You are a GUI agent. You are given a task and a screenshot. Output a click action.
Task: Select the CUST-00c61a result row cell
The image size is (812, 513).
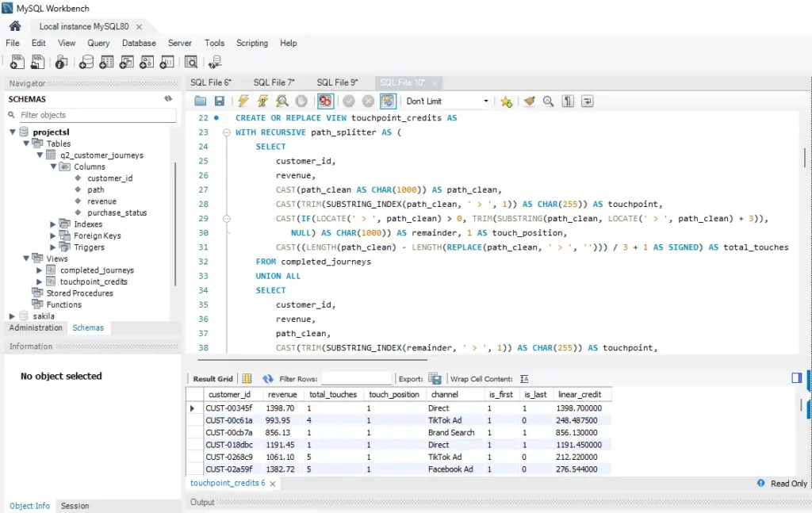click(229, 420)
